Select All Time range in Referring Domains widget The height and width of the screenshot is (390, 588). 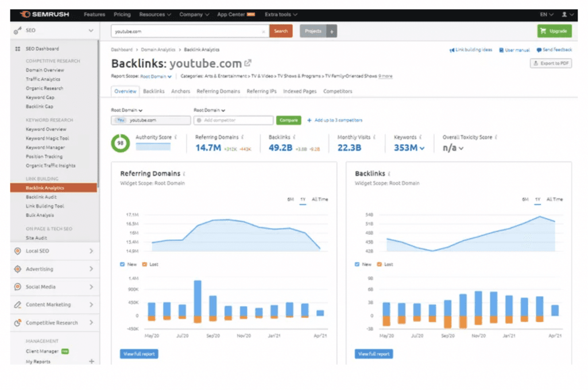point(320,199)
